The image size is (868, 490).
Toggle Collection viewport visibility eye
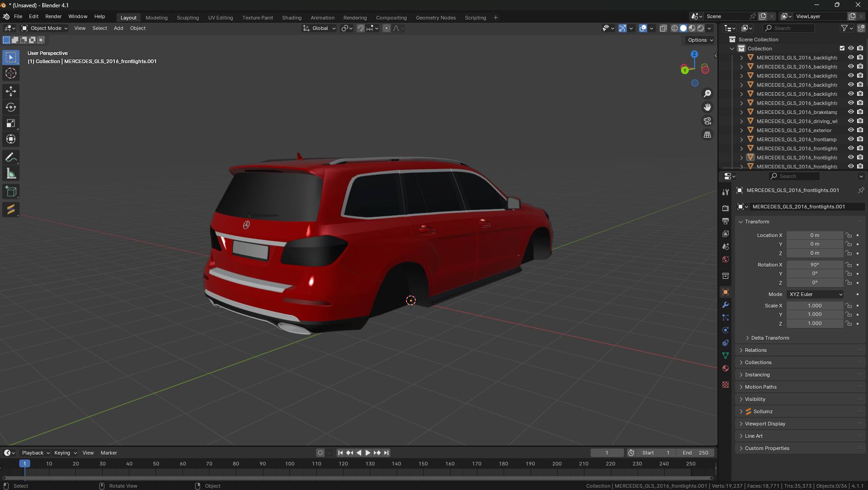(x=851, y=49)
